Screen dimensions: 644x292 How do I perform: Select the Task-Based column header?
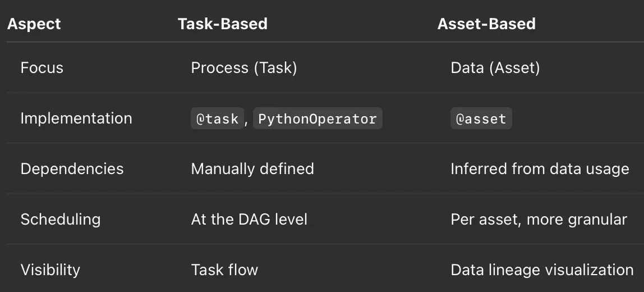click(222, 24)
